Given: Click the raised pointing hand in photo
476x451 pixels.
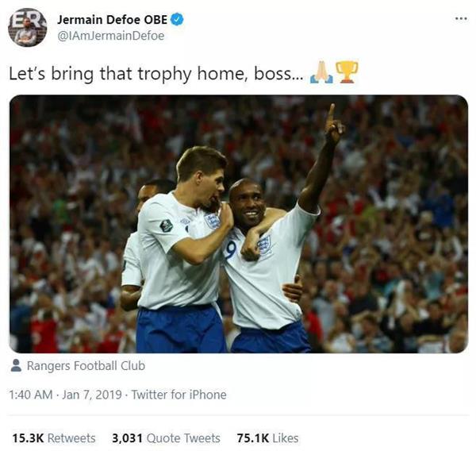Looking at the screenshot, I should (x=334, y=123).
